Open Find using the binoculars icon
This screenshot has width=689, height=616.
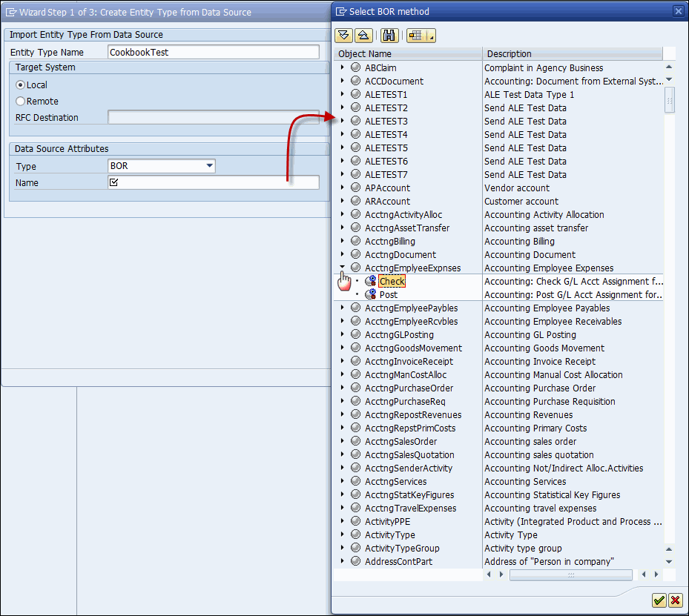(389, 35)
